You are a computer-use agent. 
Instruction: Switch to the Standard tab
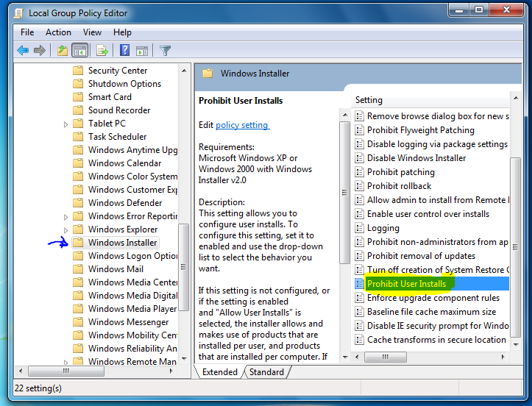click(266, 372)
